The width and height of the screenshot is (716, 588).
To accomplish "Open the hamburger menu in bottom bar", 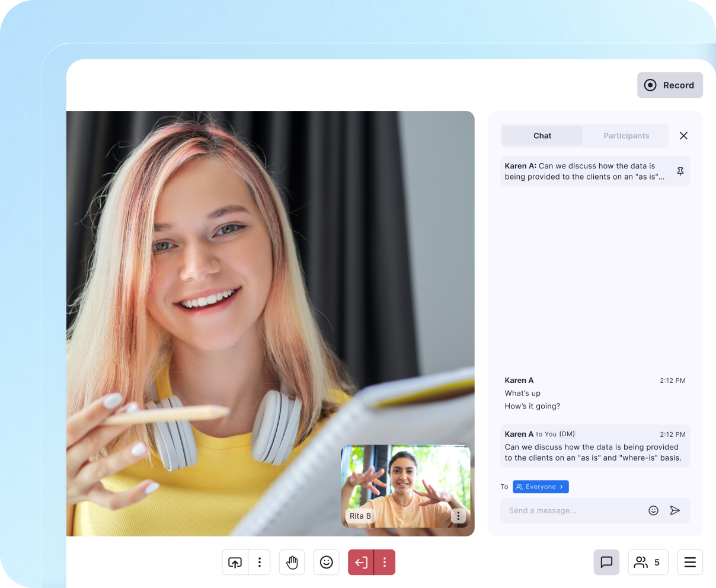I will point(690,563).
